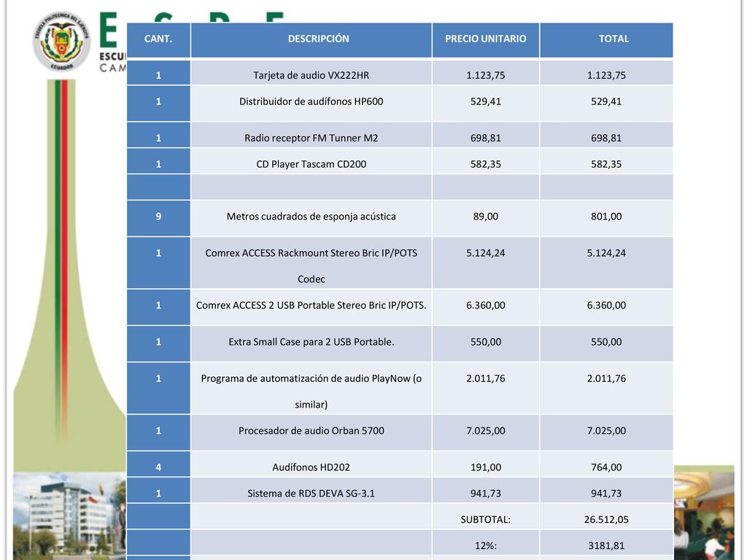Click Comrex ACCESS 2 USB Portable description
Viewport: 747px width, 560px height.
(x=311, y=306)
